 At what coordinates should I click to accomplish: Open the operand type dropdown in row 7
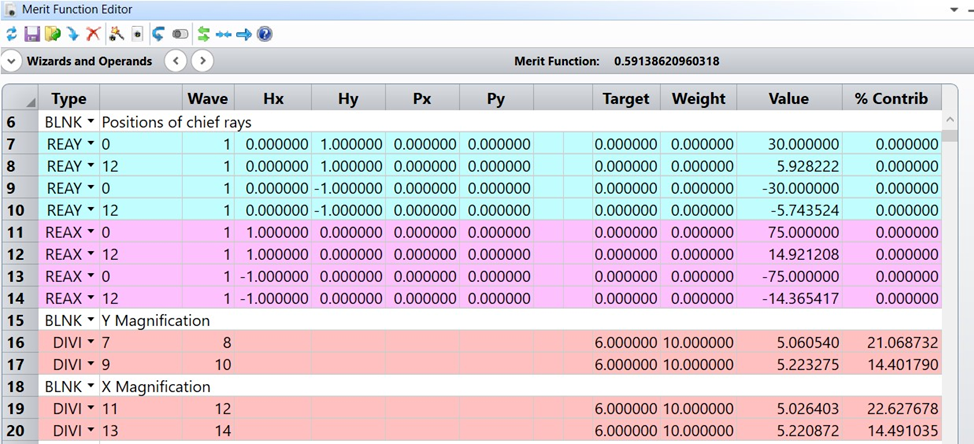tap(91, 144)
